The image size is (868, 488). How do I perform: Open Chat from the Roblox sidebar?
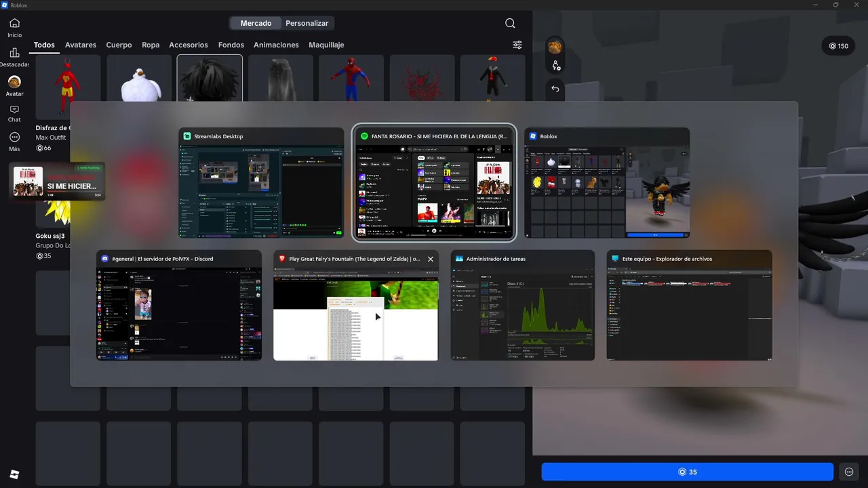point(14,114)
